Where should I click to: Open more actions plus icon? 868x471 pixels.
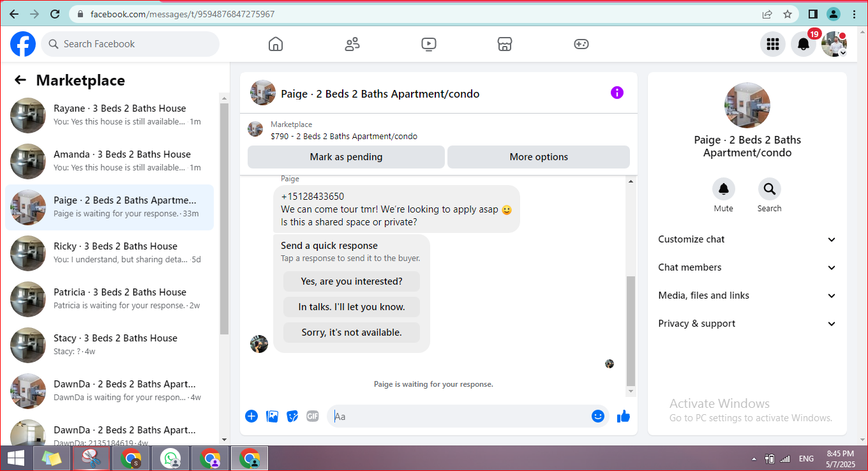pos(251,416)
